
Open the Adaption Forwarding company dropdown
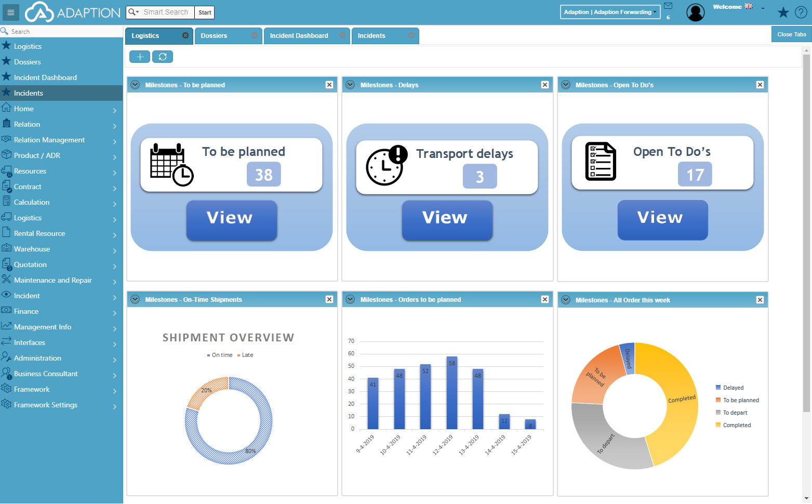pyautogui.click(x=610, y=12)
